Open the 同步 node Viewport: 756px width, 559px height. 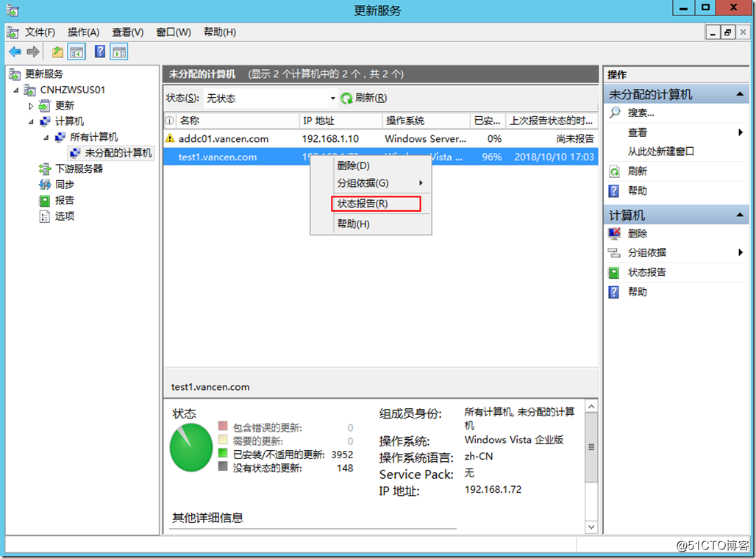pos(65,184)
